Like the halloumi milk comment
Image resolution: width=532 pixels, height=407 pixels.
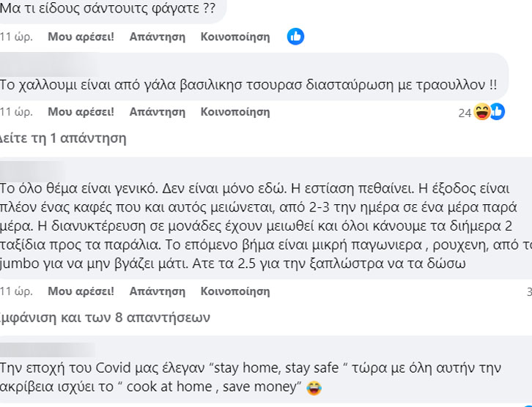[81, 112]
